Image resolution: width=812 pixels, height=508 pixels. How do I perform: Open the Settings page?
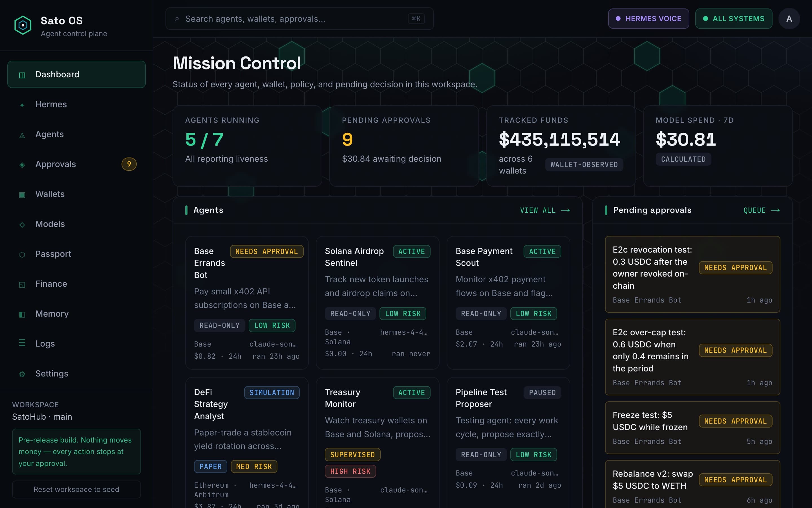pos(76,373)
